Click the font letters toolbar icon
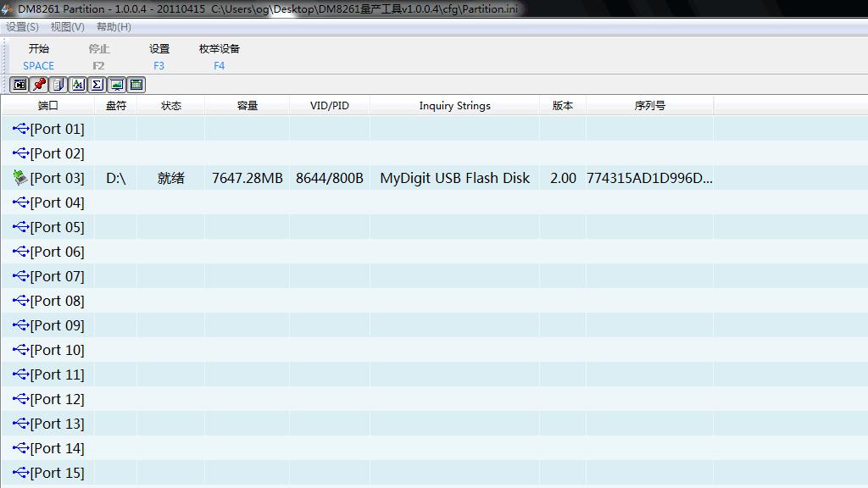 click(x=78, y=85)
